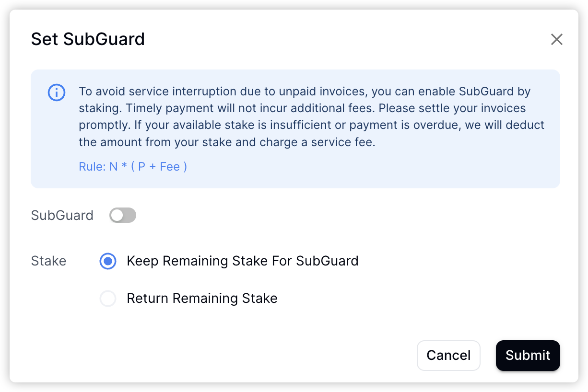Click the Return Remaining Stake option text

(x=202, y=299)
